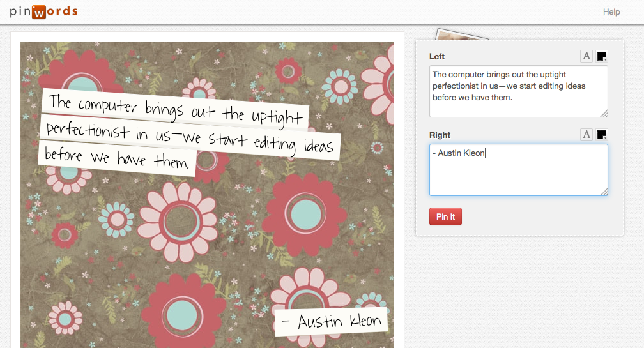Open font picker for Right text

tap(586, 135)
